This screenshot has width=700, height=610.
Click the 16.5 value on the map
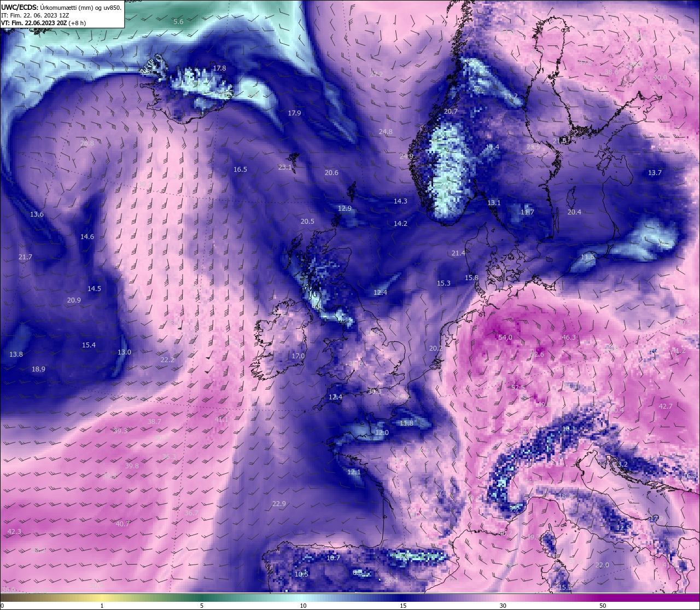(x=240, y=170)
